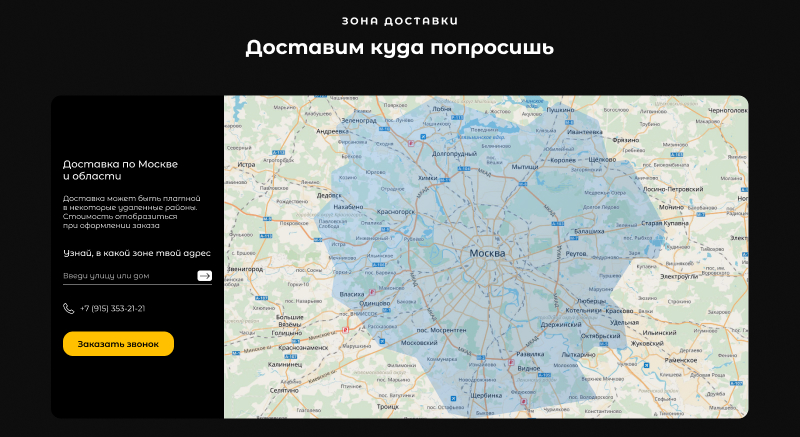This screenshot has height=437, width=800.
Task: Click 'Химки' label on the map
Action: 428,178
